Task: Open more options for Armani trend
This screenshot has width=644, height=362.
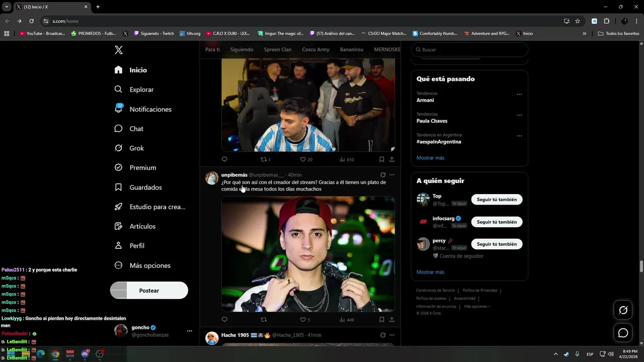Action: [x=519, y=95]
